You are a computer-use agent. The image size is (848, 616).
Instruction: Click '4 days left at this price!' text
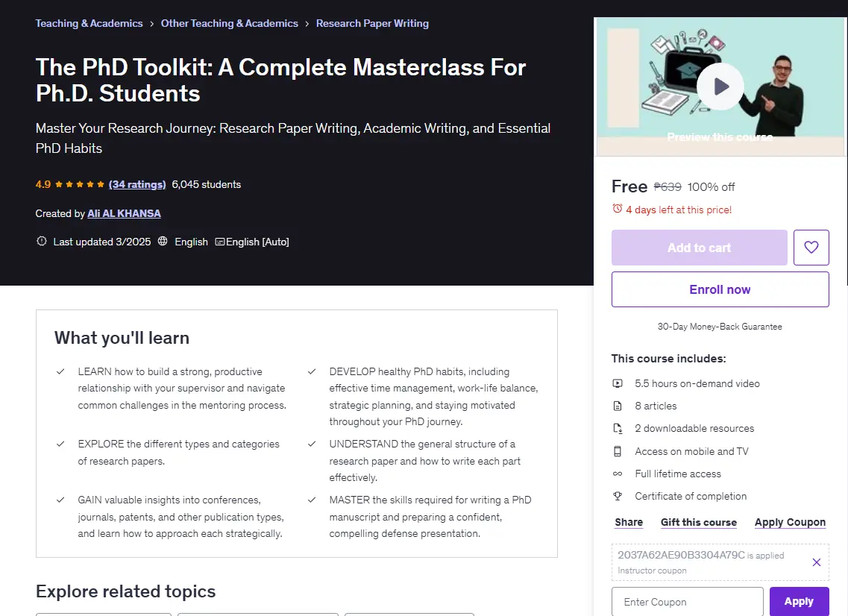(x=679, y=210)
